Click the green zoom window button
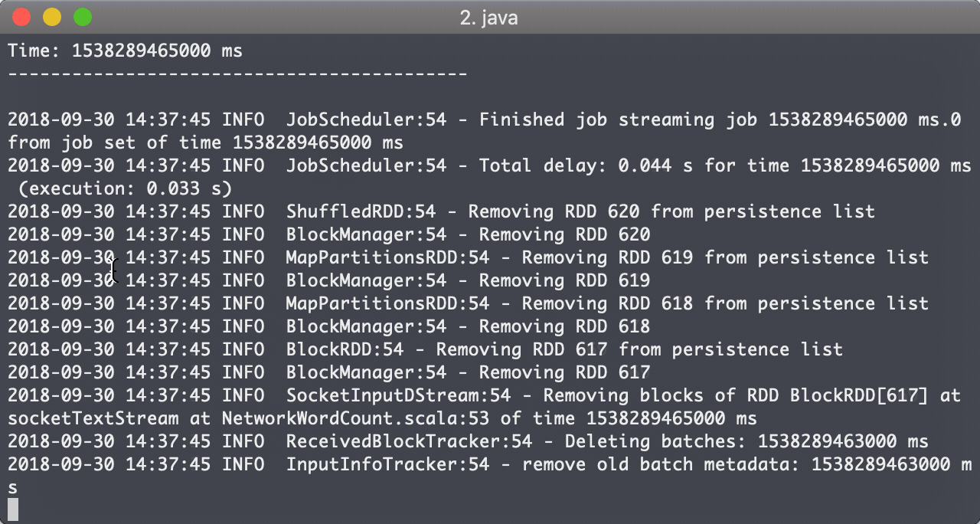Viewport: 980px width, 524px height. coord(82,17)
